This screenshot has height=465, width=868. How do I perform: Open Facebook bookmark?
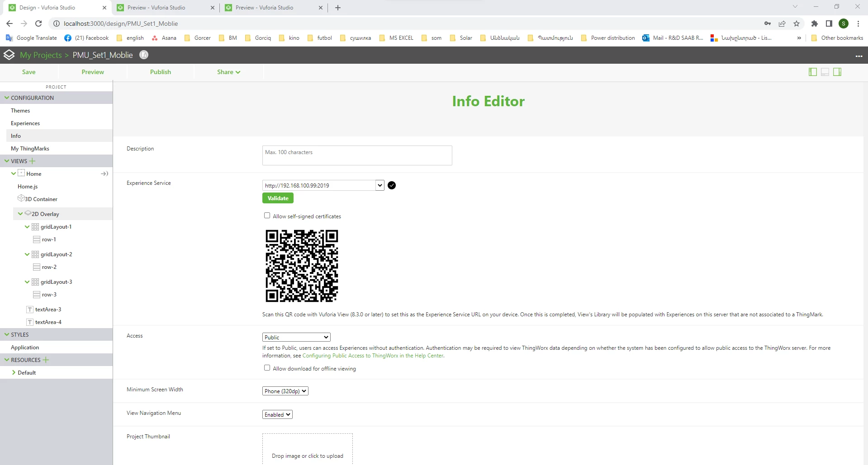[x=87, y=38]
